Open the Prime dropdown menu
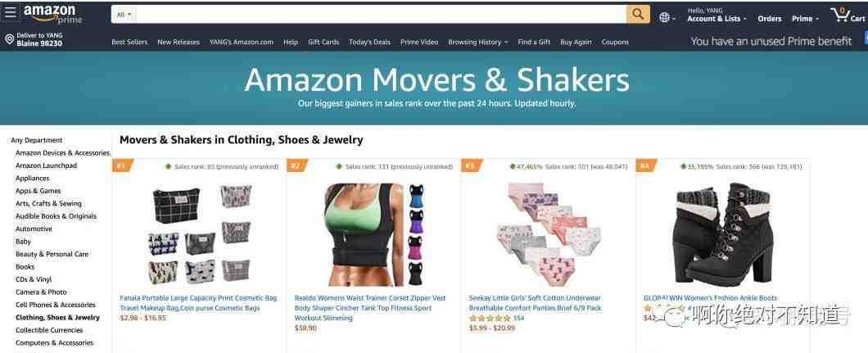868x353 pixels. 805,19
